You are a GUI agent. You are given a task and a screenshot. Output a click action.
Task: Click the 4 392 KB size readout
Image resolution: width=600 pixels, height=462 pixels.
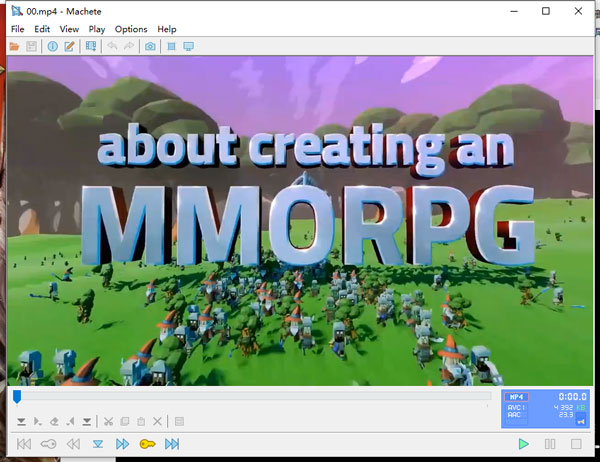[569, 408]
